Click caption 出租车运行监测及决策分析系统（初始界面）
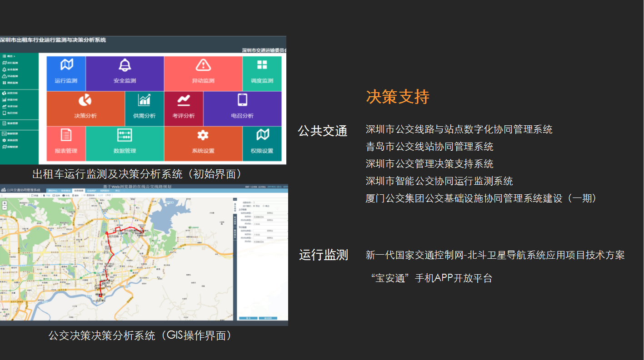Image resolution: width=644 pixels, height=360 pixels. pyautogui.click(x=137, y=174)
